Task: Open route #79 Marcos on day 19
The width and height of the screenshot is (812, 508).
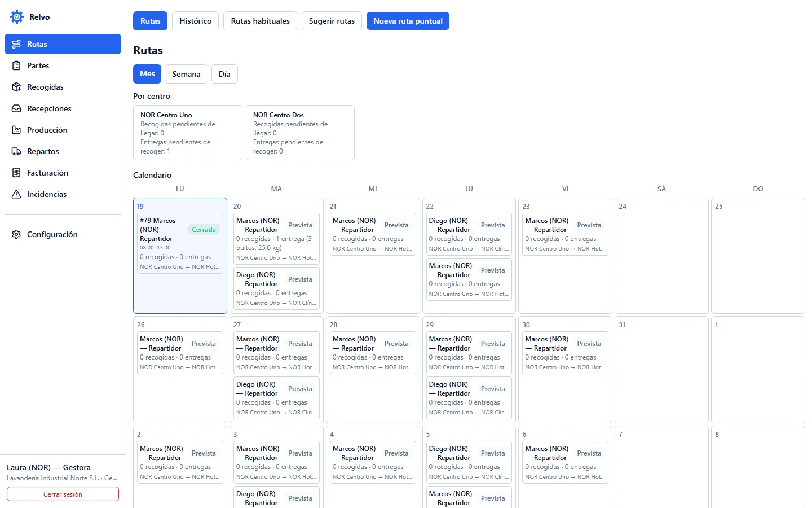Action: point(180,243)
